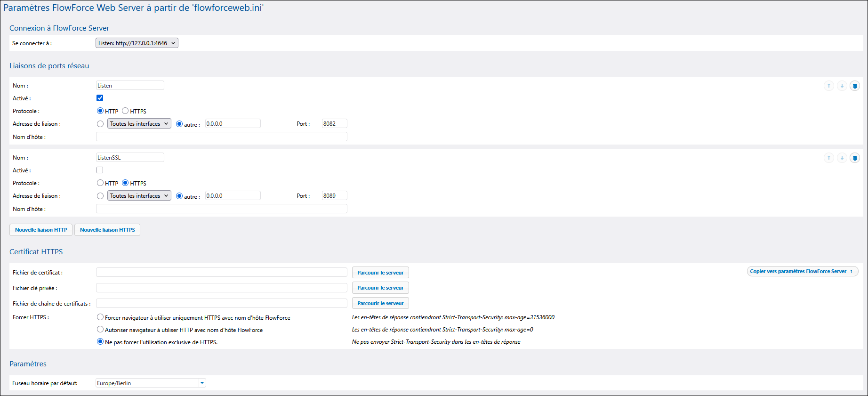Move the ListenSSL binding up
The height and width of the screenshot is (396, 868).
tap(828, 158)
